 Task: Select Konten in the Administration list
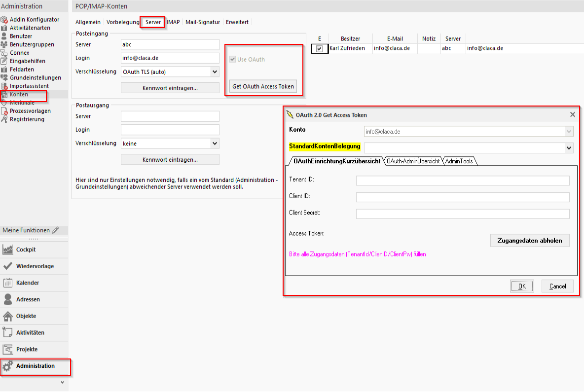coord(19,94)
